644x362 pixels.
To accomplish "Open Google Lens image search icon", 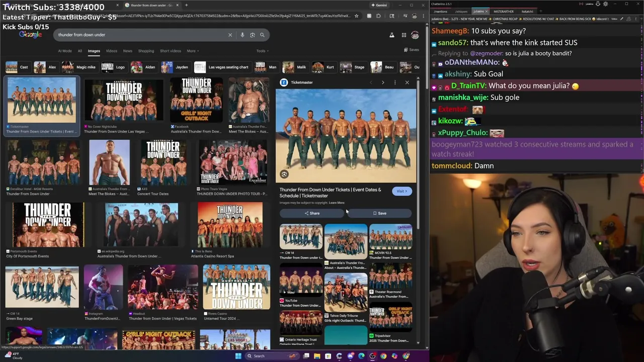I will tap(252, 35).
